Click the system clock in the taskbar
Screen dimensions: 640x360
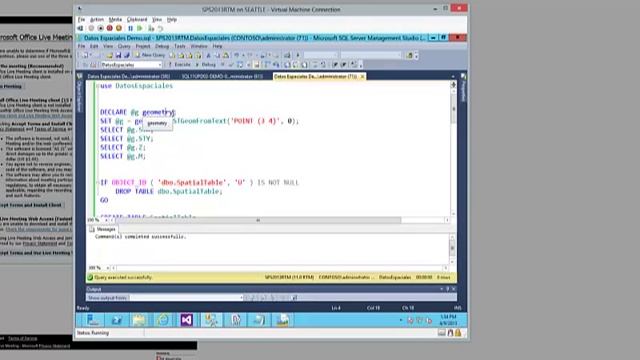(448, 320)
